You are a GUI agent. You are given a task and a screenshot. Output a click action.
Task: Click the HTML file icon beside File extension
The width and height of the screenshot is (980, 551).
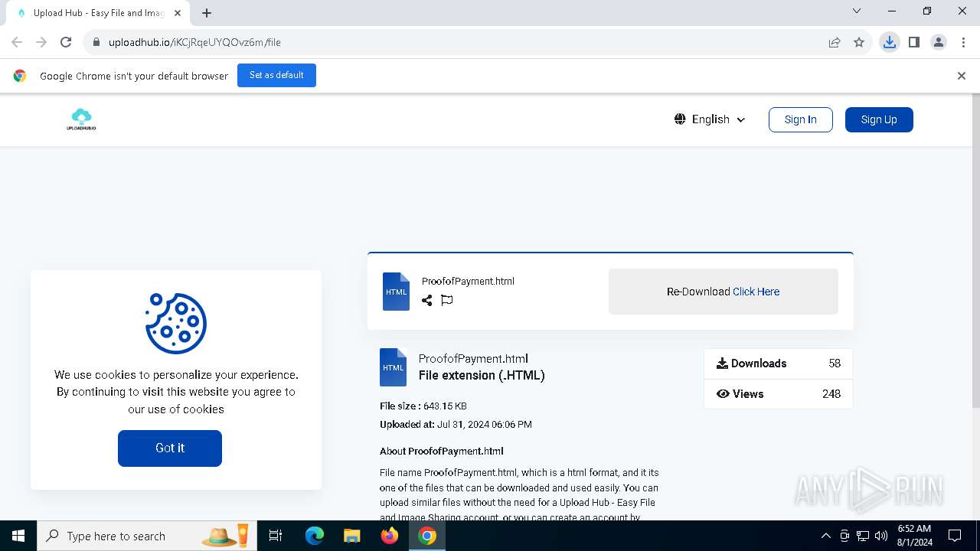[393, 367]
